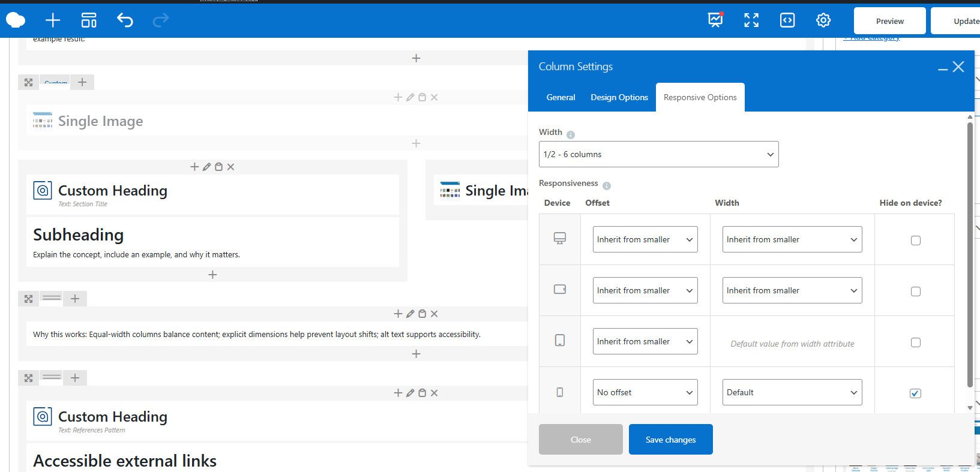The height and width of the screenshot is (472, 980).
Task: Switch to the General tab
Action: (x=561, y=97)
